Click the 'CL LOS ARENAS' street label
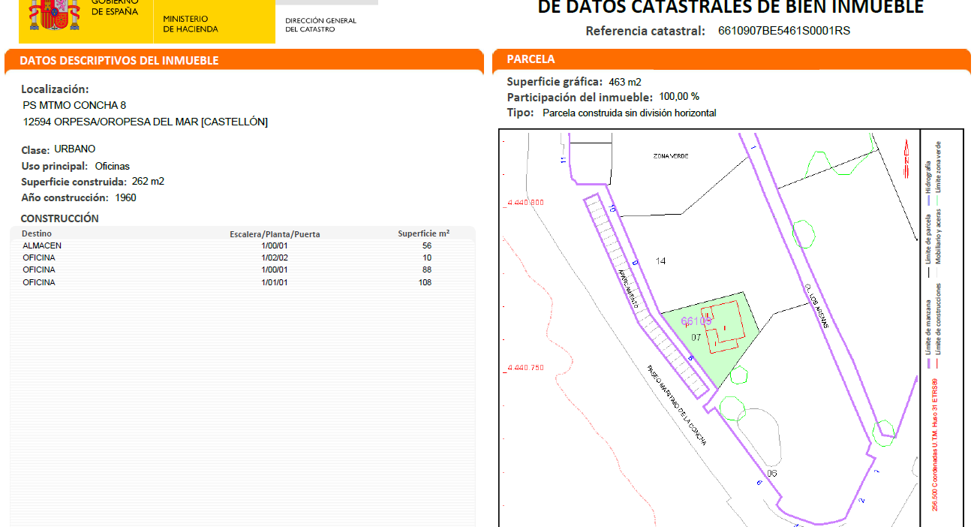 pyautogui.click(x=816, y=307)
